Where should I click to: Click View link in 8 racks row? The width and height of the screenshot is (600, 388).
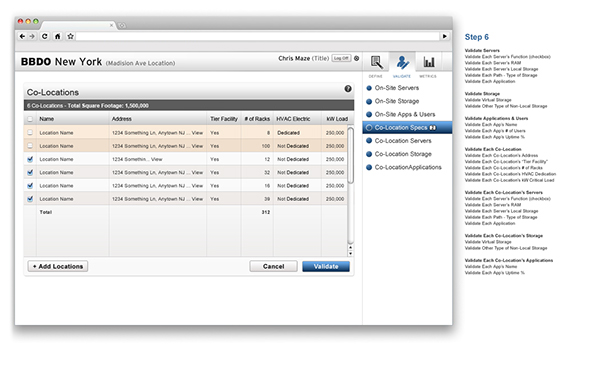click(x=197, y=133)
